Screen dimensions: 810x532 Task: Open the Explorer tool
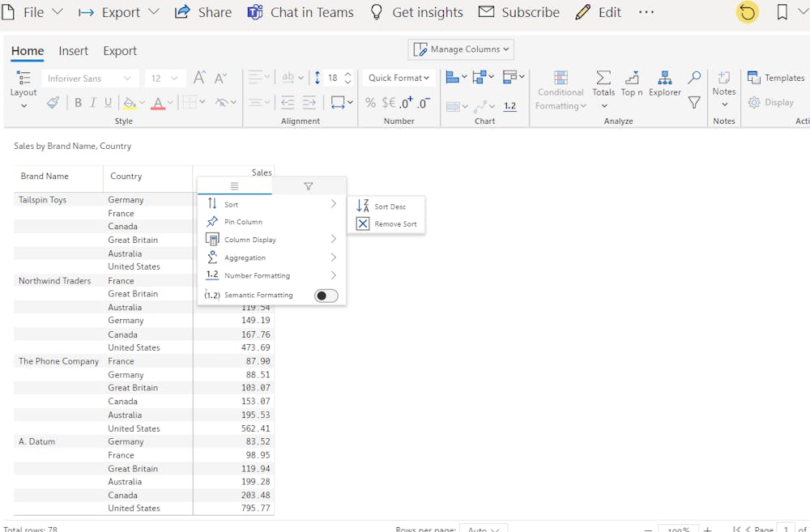[665, 83]
